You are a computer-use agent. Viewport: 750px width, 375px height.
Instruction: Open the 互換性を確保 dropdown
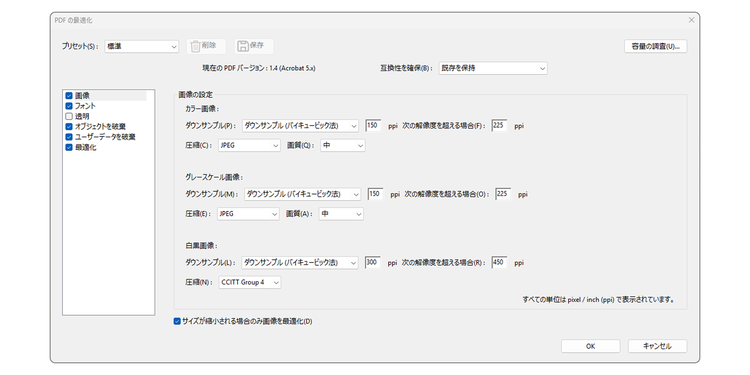pyautogui.click(x=493, y=68)
